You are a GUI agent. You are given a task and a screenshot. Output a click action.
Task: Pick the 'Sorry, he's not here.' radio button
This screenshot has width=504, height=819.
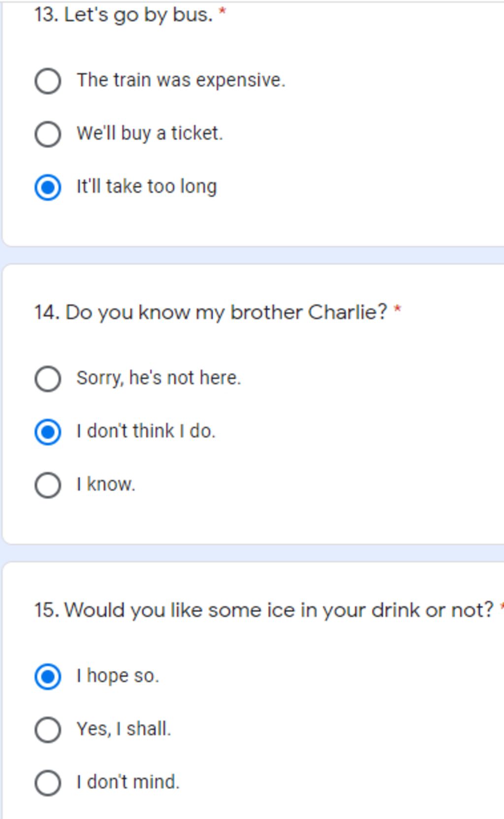click(48, 378)
